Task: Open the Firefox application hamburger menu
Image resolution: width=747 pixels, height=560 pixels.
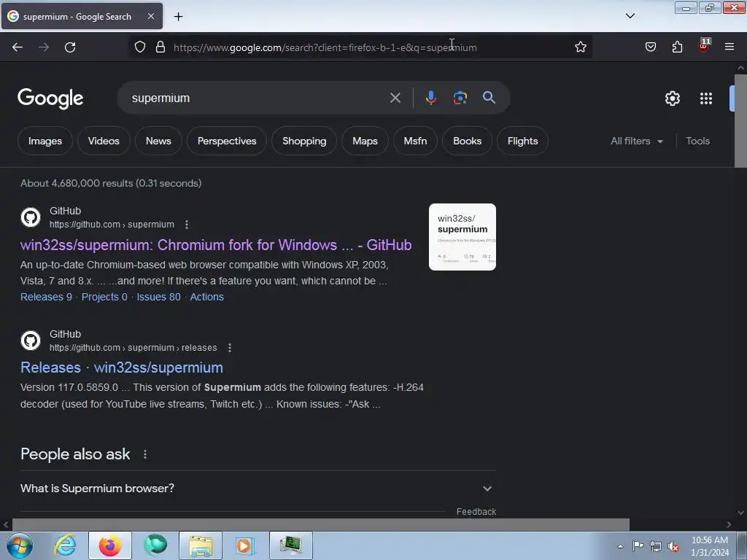Action: pyautogui.click(x=729, y=47)
